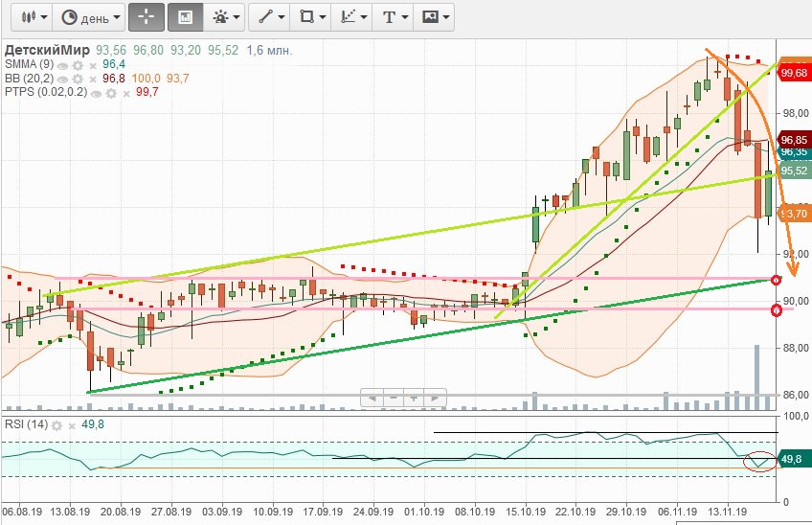This screenshot has width=812, height=525.
Task: Open the день timeframe dropdown
Action: tap(89, 17)
